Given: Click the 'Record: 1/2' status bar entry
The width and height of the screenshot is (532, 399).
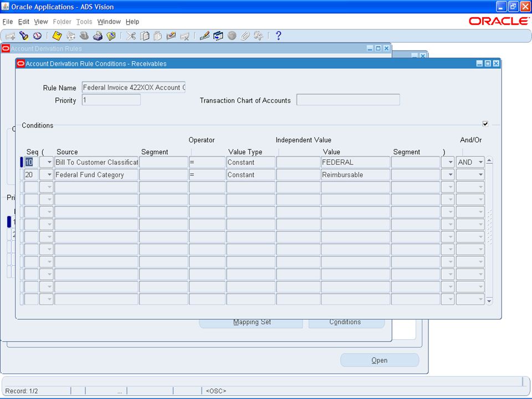Looking at the screenshot, I should [22, 391].
